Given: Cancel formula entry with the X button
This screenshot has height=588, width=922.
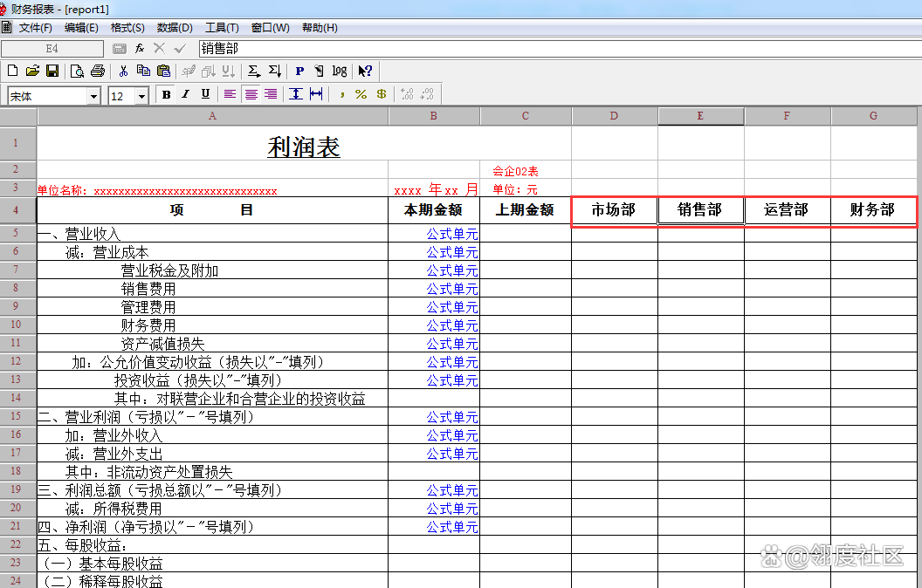Looking at the screenshot, I should pos(160,50).
